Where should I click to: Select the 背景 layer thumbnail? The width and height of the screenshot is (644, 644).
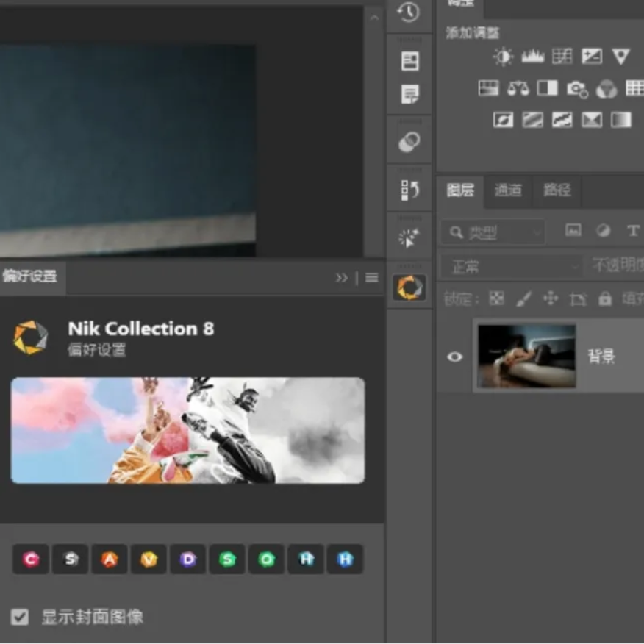(526, 356)
